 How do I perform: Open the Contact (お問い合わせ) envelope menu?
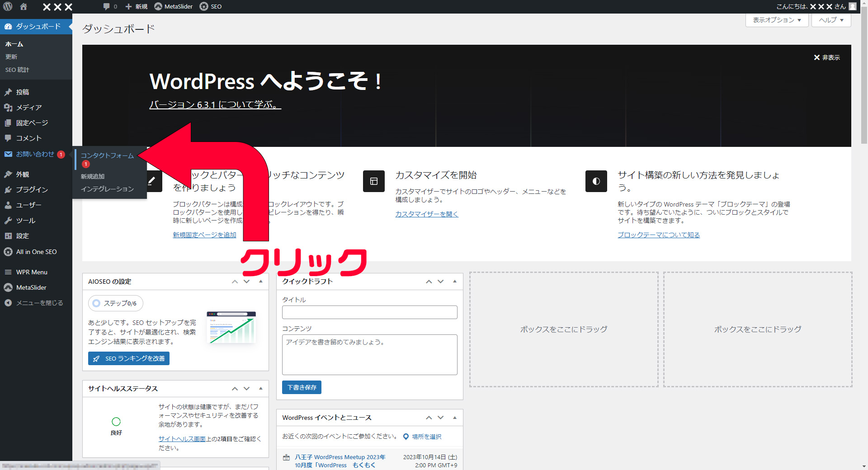point(36,154)
